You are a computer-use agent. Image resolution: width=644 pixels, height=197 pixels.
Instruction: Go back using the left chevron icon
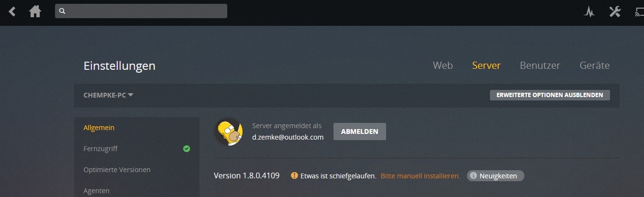[x=12, y=11]
